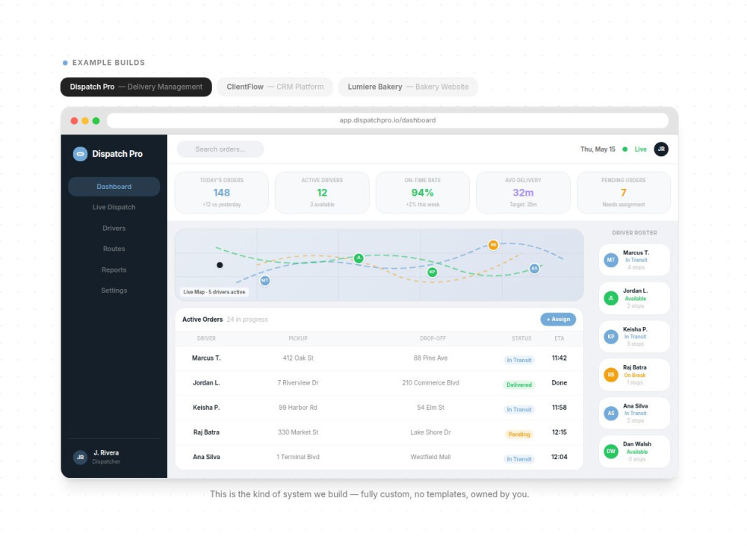Click the JR avatar beside J. Rivera
747x560 pixels.
(80, 457)
